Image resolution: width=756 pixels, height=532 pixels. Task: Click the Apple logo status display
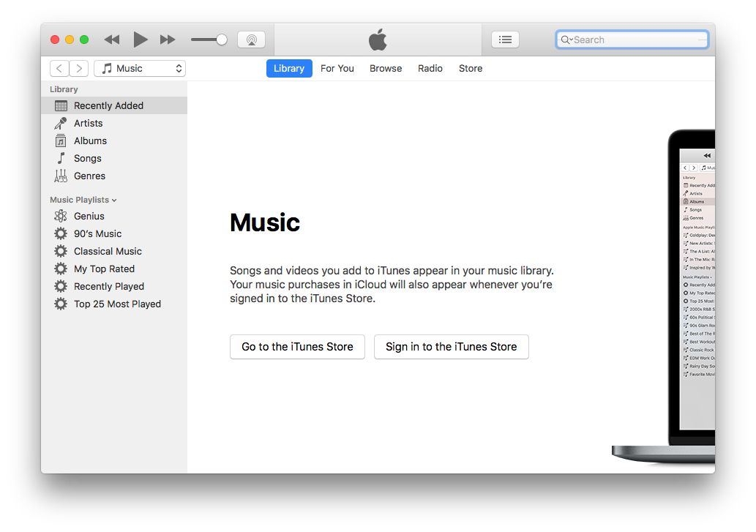pyautogui.click(x=378, y=40)
